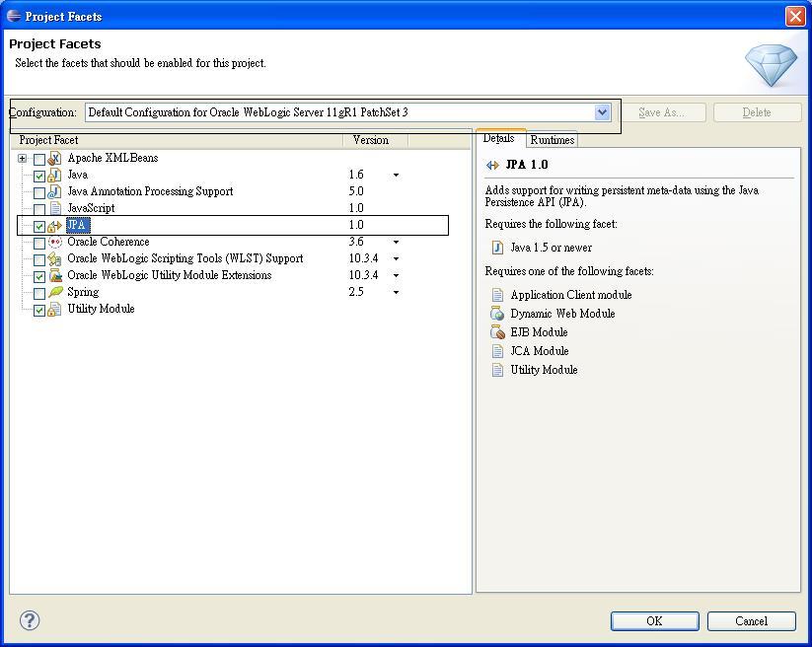
Task: Click the Utility Module icon in Details pane
Action: tap(497, 370)
